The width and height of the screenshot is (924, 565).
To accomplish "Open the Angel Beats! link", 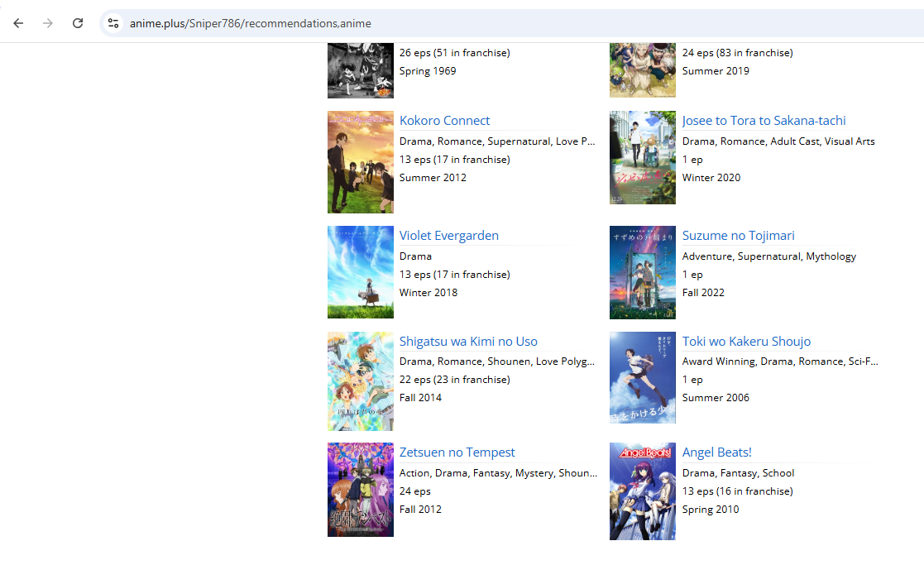I will pyautogui.click(x=716, y=452).
